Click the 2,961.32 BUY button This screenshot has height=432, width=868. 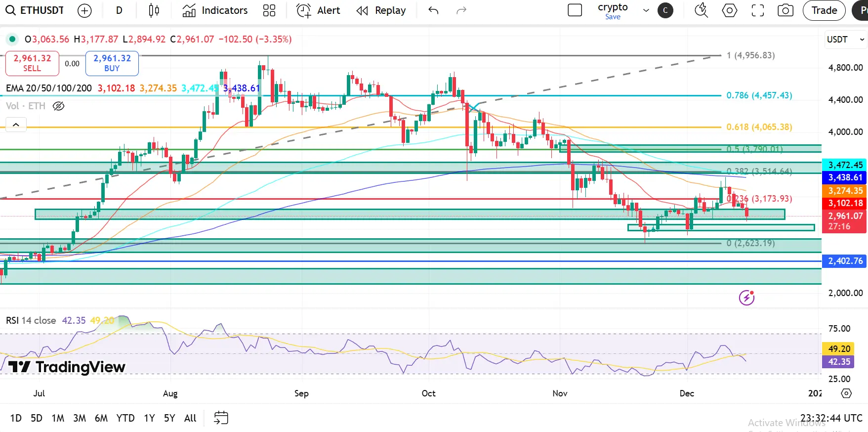112,63
